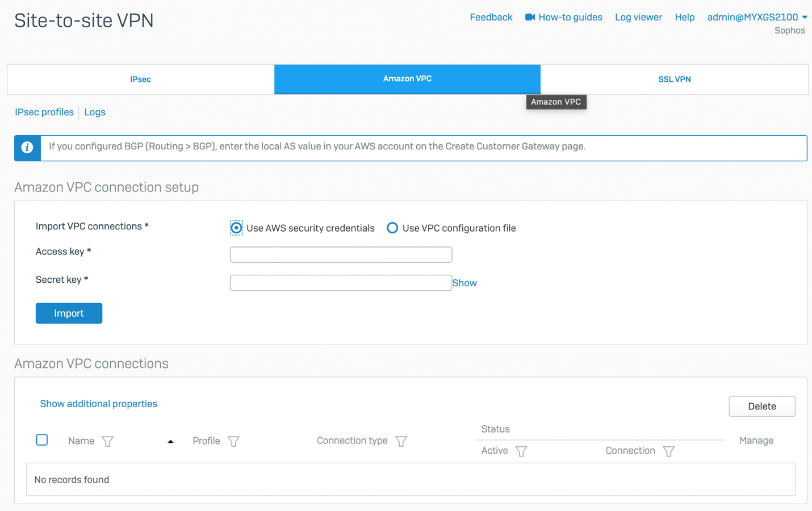
Task: Switch to the IPsec tab
Action: point(140,79)
